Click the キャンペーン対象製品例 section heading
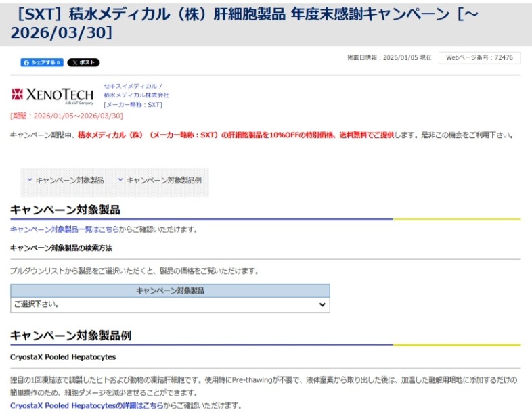This screenshot has height=416, width=532. click(70, 336)
